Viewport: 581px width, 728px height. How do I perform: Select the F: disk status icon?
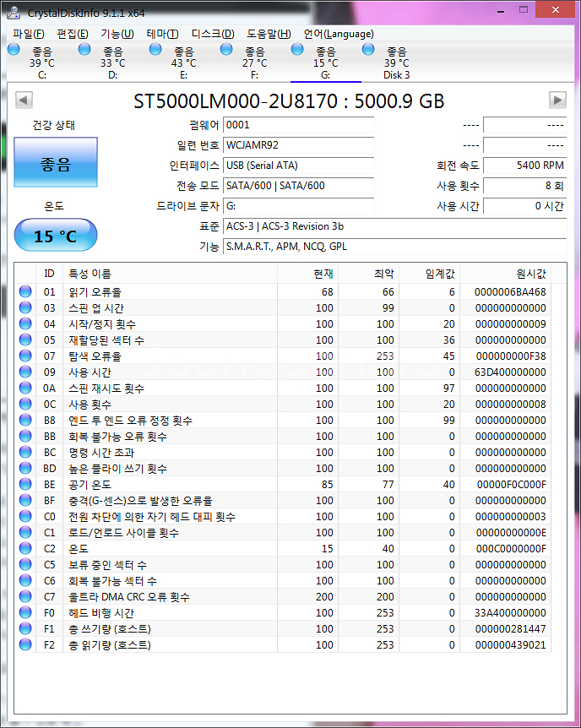(226, 49)
